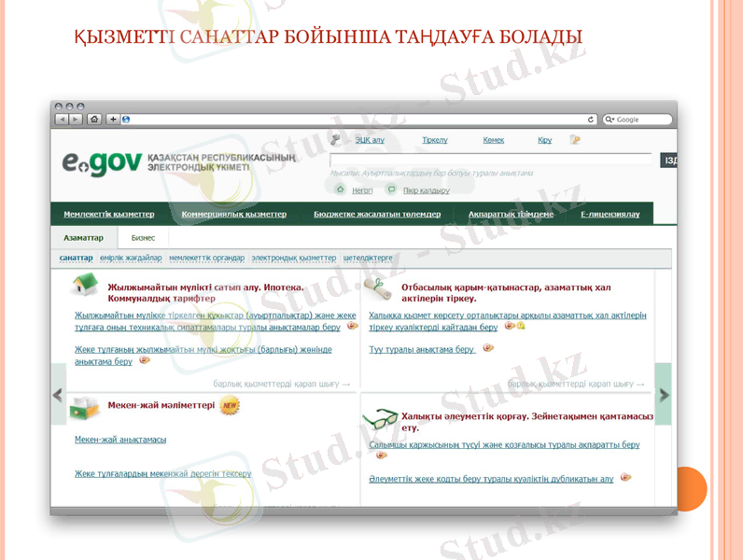The width and height of the screenshot is (743, 560).
Task: Open the Мекен-жай анықтамасы link
Action: coord(120,440)
